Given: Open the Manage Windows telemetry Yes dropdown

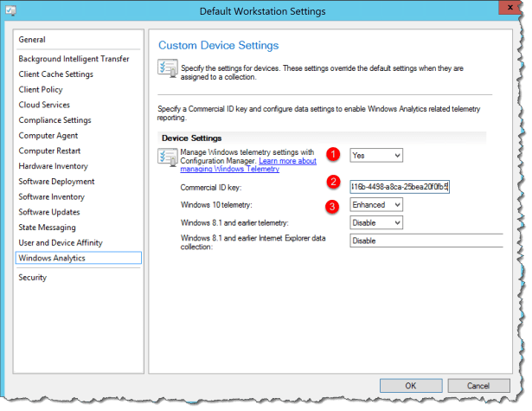Looking at the screenshot, I should tap(376, 156).
